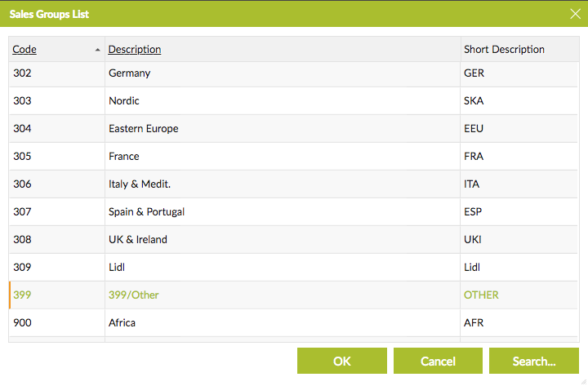Click the Short Description column header
The image size is (588, 386).
coord(504,50)
